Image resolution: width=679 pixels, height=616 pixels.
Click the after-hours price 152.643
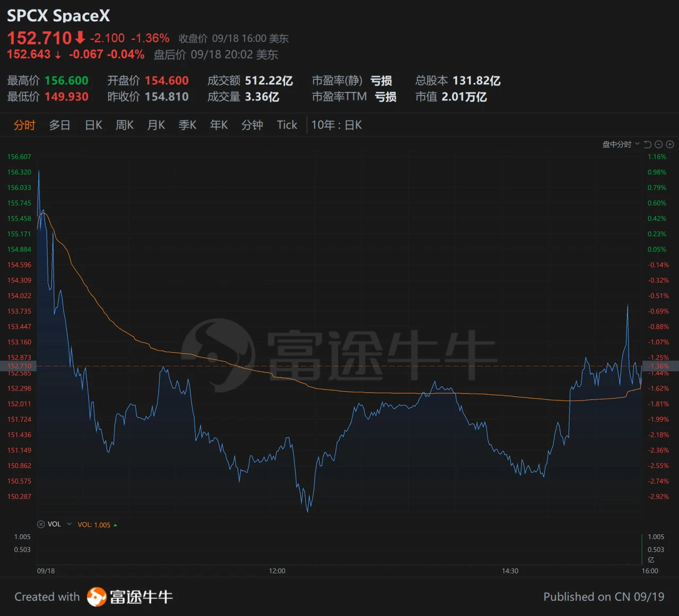(29, 54)
